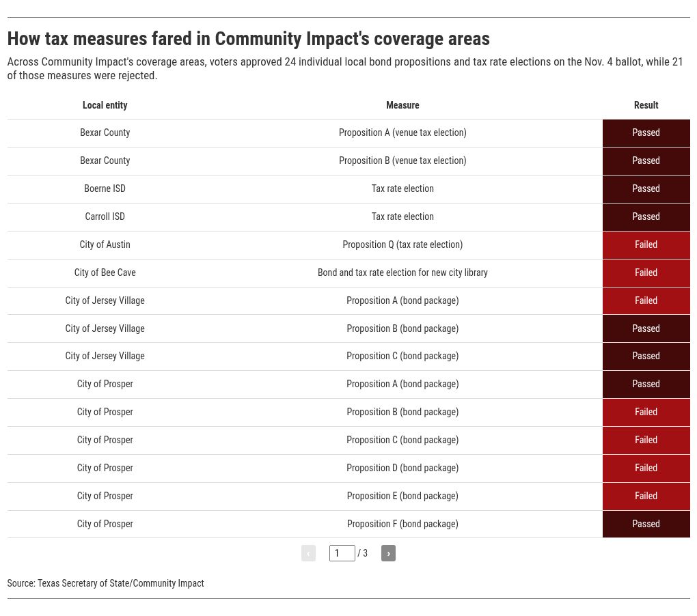The image size is (697, 616).
Task: Click the Measure column header
Action: click(402, 105)
